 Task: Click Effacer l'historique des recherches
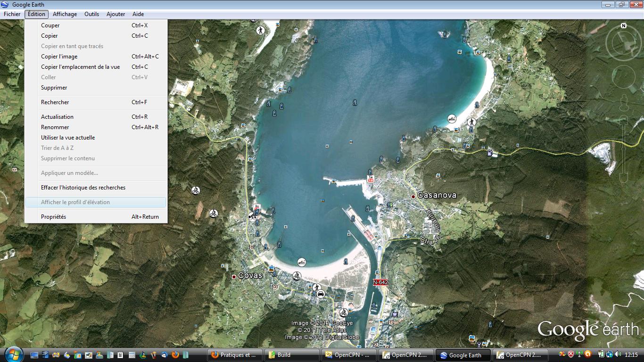click(x=83, y=188)
